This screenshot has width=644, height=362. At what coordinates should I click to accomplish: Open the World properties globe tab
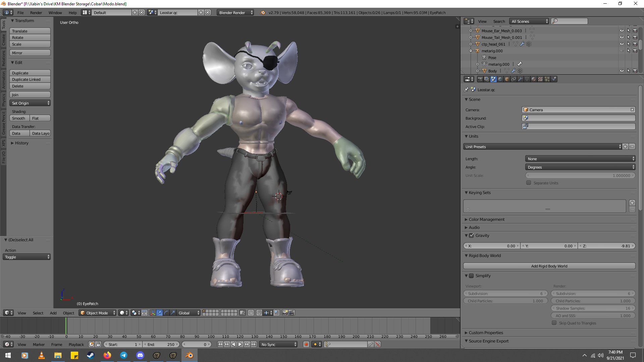[500, 79]
